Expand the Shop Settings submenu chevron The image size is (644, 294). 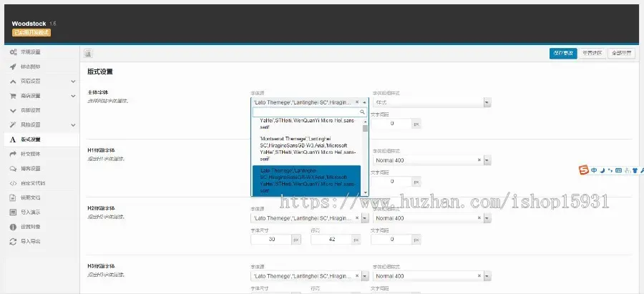click(x=73, y=96)
